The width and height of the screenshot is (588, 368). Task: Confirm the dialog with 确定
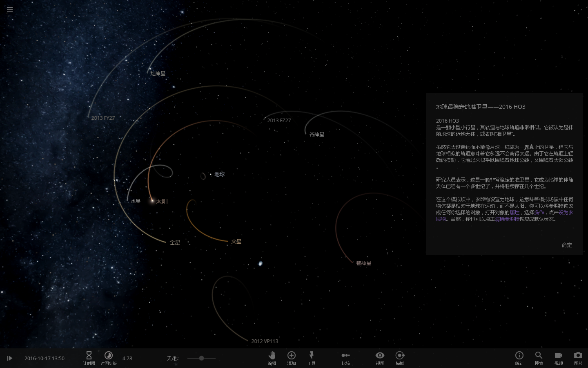pos(567,245)
